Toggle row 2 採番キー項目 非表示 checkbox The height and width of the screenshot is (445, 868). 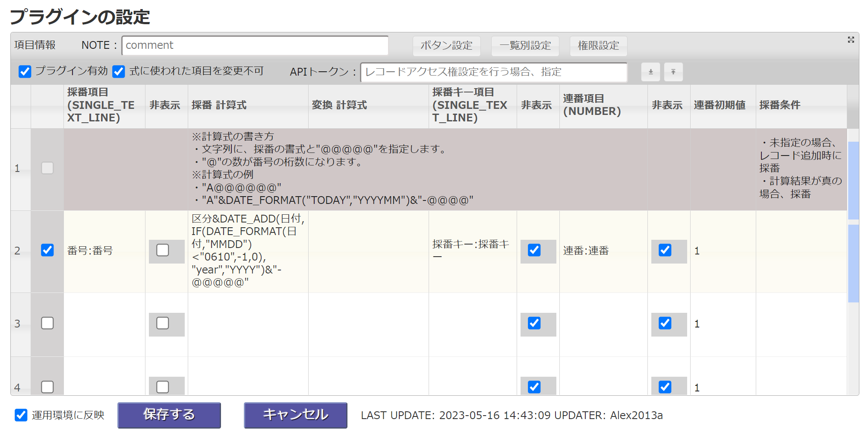(x=534, y=250)
